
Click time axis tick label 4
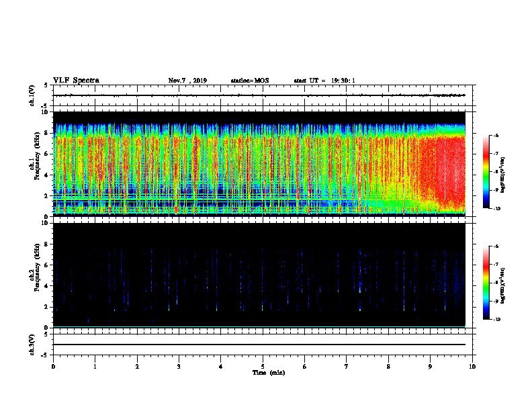tap(221, 367)
